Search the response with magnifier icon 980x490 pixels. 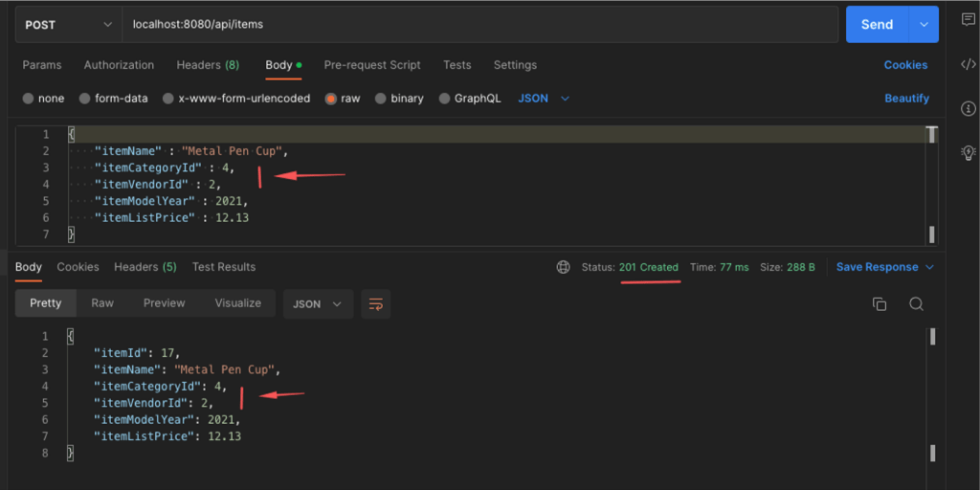pyautogui.click(x=916, y=304)
